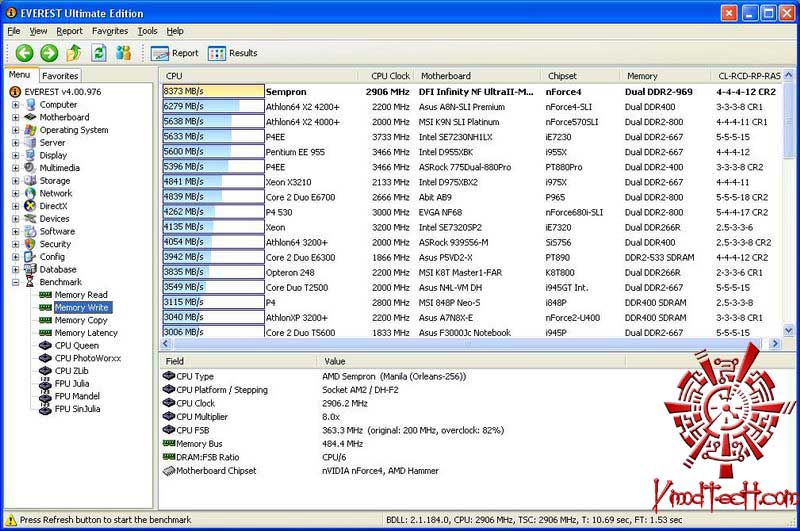The height and width of the screenshot is (531, 800).
Task: Select the Config icon in the tree
Action: click(x=31, y=257)
